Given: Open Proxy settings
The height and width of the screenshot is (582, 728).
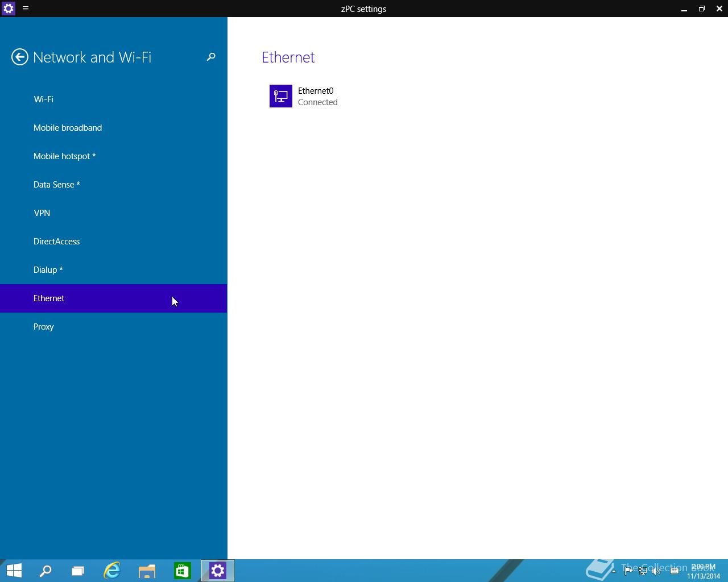Looking at the screenshot, I should (114, 327).
